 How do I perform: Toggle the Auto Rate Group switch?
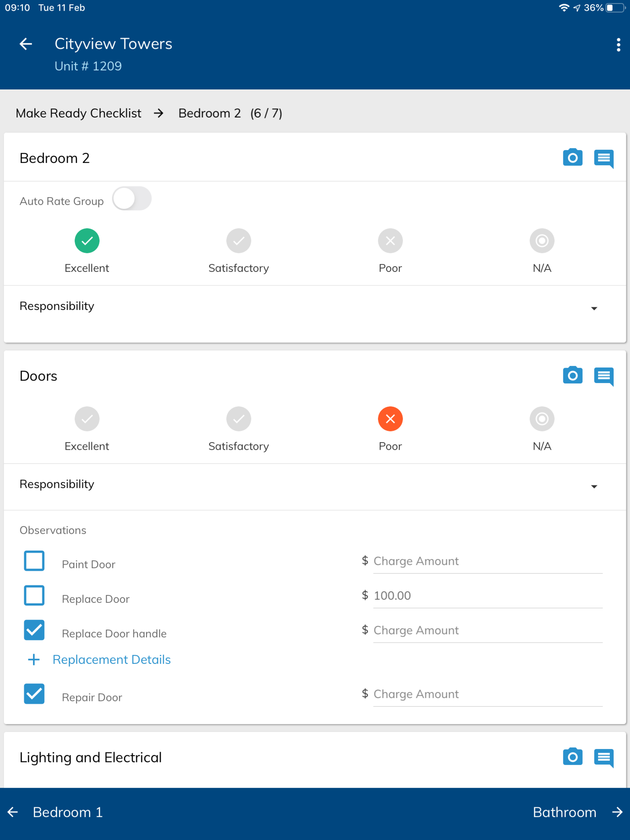(132, 199)
